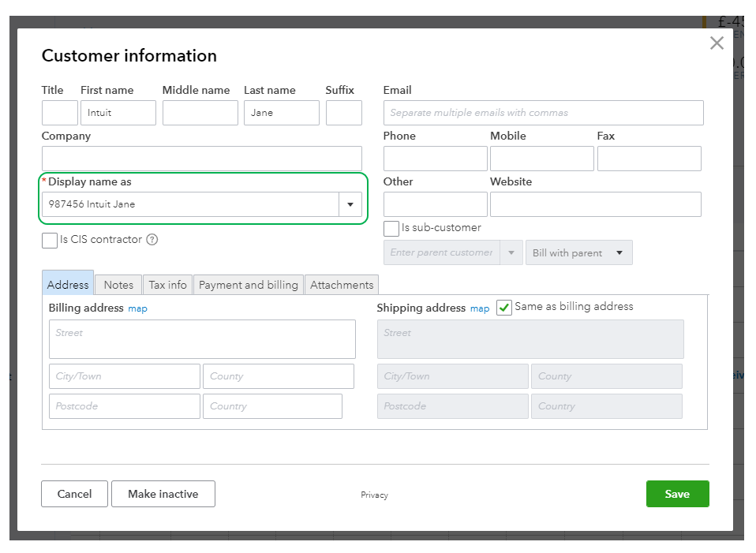Go to the Attachments tab
Image resolution: width=756 pixels, height=553 pixels.
pyautogui.click(x=342, y=285)
